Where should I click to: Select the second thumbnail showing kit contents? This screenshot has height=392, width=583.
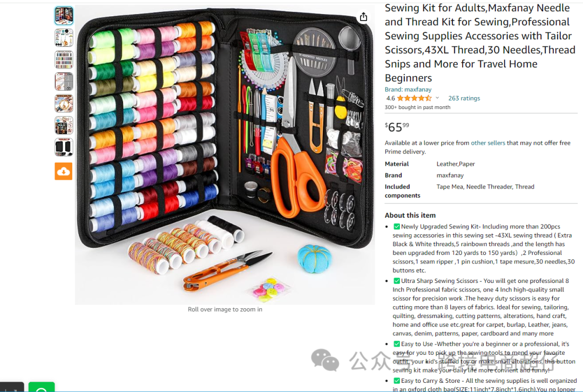click(x=64, y=38)
